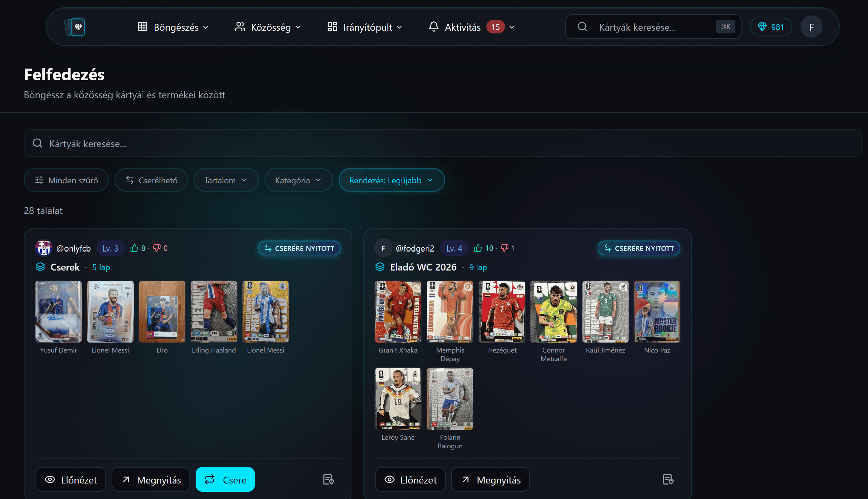Open the Böngészés menu
Screen dimensions: 868x499
coord(173,27)
